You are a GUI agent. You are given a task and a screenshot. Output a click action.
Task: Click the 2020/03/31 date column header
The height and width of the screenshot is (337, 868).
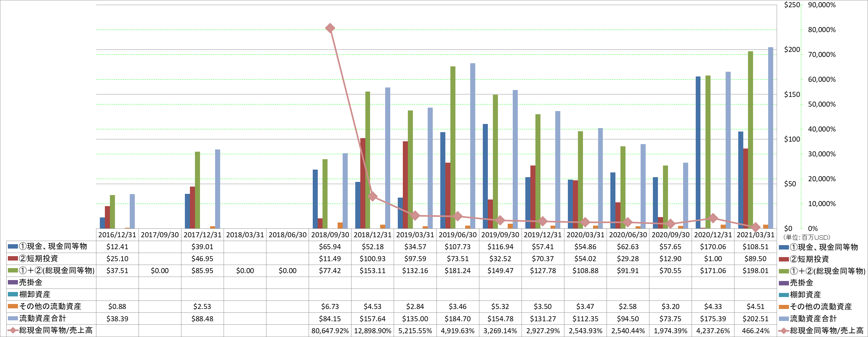[x=585, y=235]
